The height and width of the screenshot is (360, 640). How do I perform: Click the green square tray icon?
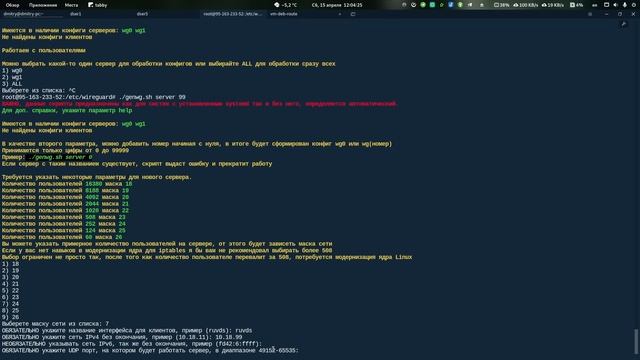coord(432,5)
